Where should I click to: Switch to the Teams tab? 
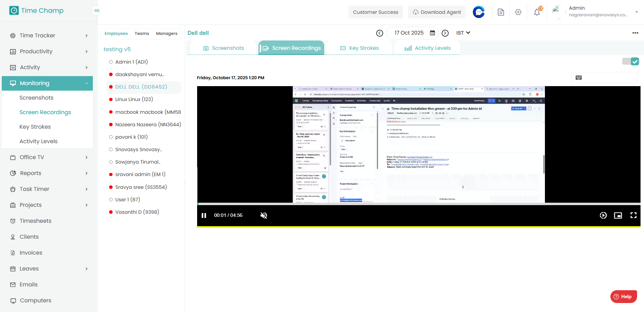point(142,34)
